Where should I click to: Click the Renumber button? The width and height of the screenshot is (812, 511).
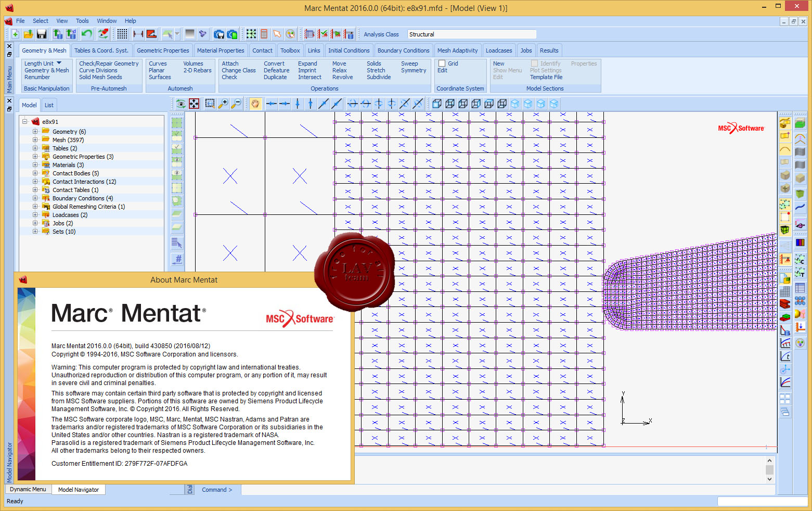(37, 77)
